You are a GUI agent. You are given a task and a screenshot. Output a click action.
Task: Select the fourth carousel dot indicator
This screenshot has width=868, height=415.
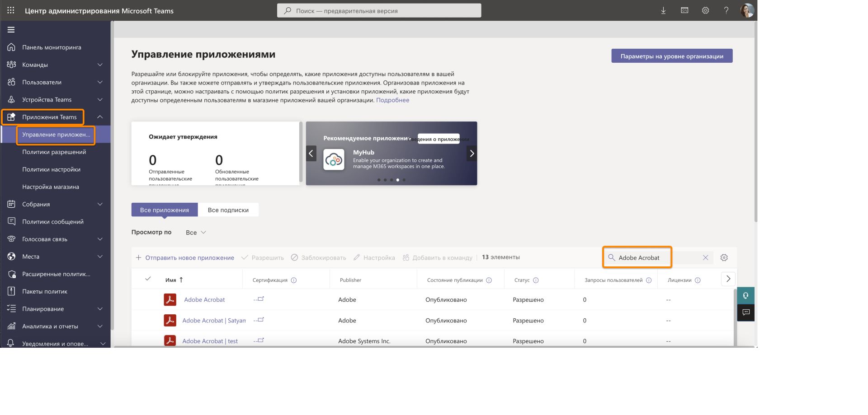398,180
